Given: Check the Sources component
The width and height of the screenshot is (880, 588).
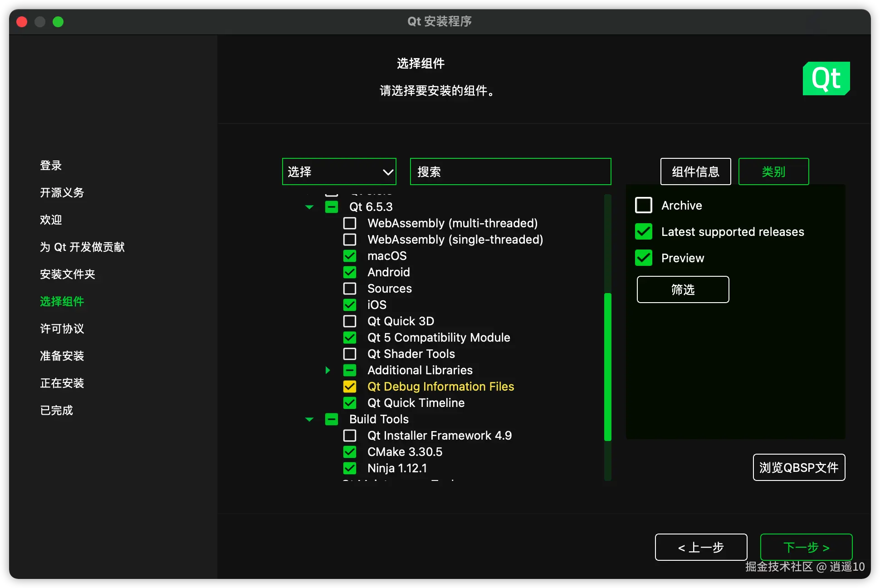Looking at the screenshot, I should point(350,289).
